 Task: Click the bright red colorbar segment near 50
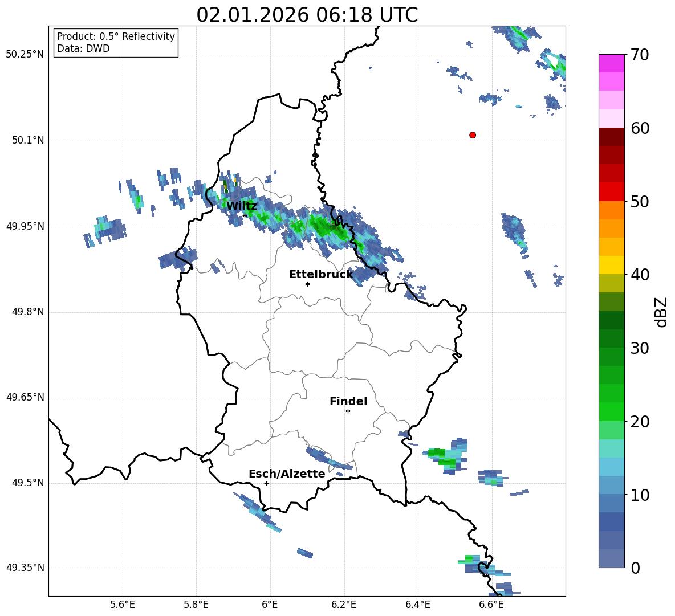(x=611, y=192)
